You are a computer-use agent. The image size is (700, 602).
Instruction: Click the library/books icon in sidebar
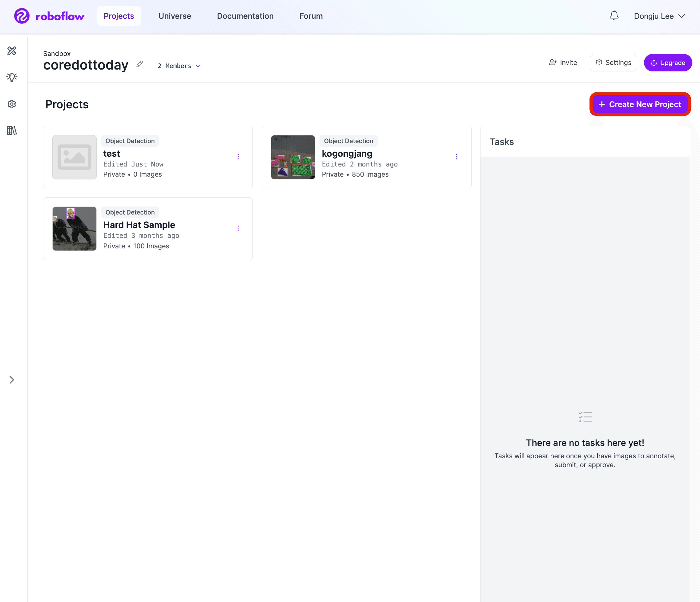12,130
